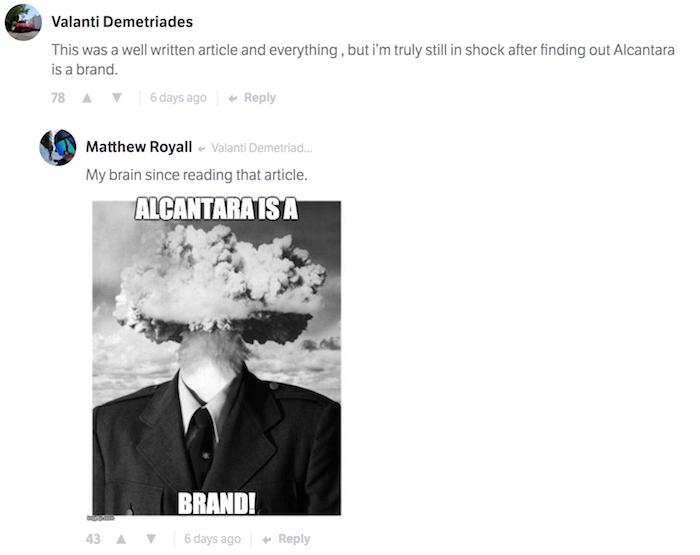Click the '6 days ago' timestamp on Matthew's reply

click(212, 539)
